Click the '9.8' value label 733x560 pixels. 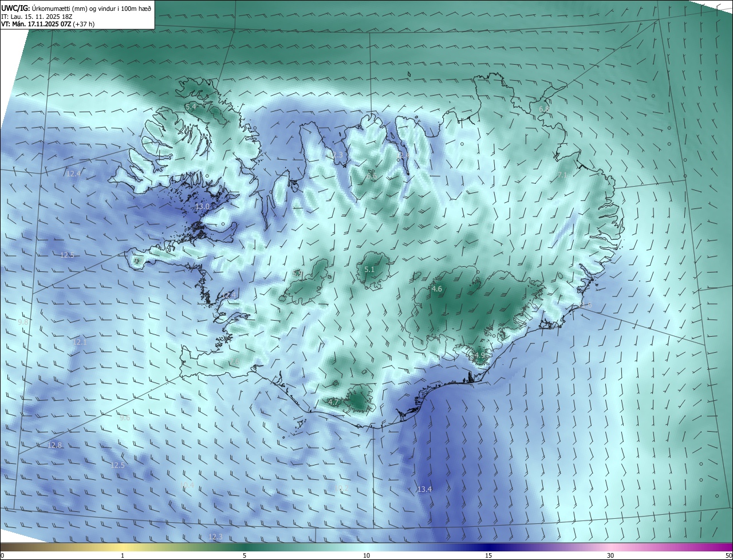coord(23,322)
